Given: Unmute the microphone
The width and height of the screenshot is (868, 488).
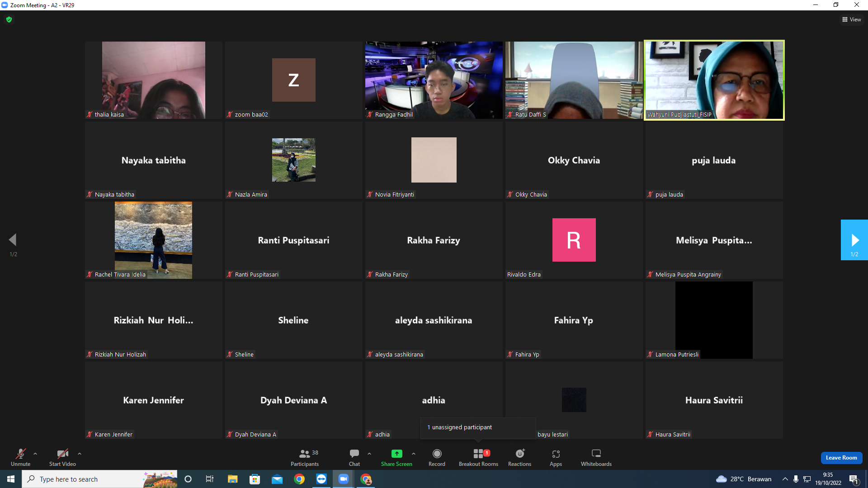Looking at the screenshot, I should (x=21, y=457).
